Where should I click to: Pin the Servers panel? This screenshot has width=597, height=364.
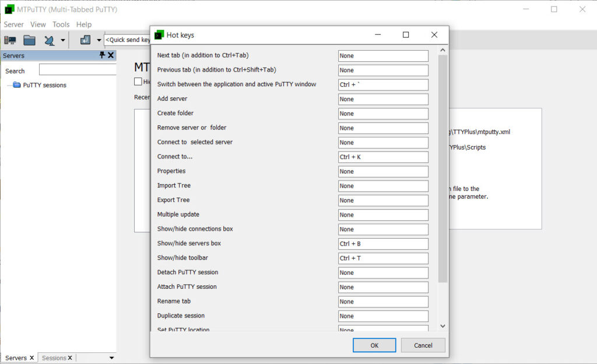tap(102, 55)
